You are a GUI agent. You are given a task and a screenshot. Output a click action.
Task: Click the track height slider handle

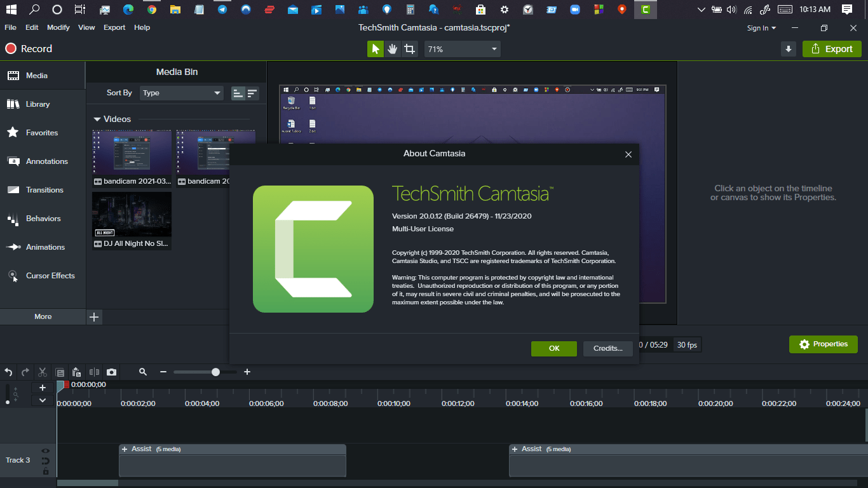[x=8, y=402]
